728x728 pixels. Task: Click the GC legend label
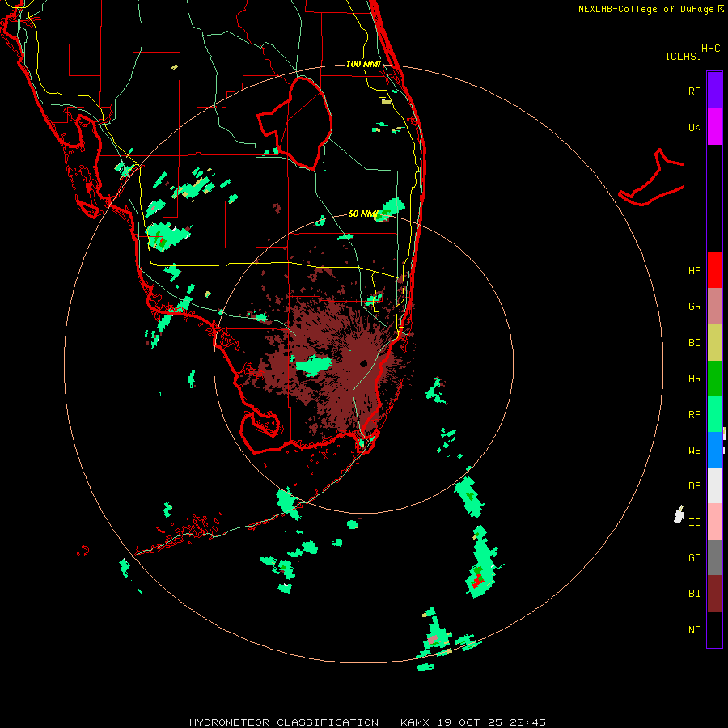tap(694, 558)
